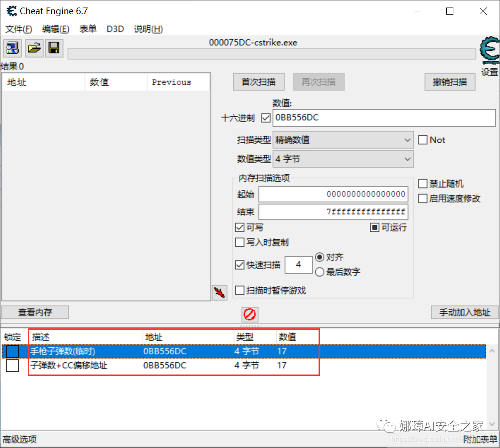The image size is (500, 448).
Task: Enable the Not checkbox
Action: (423, 140)
